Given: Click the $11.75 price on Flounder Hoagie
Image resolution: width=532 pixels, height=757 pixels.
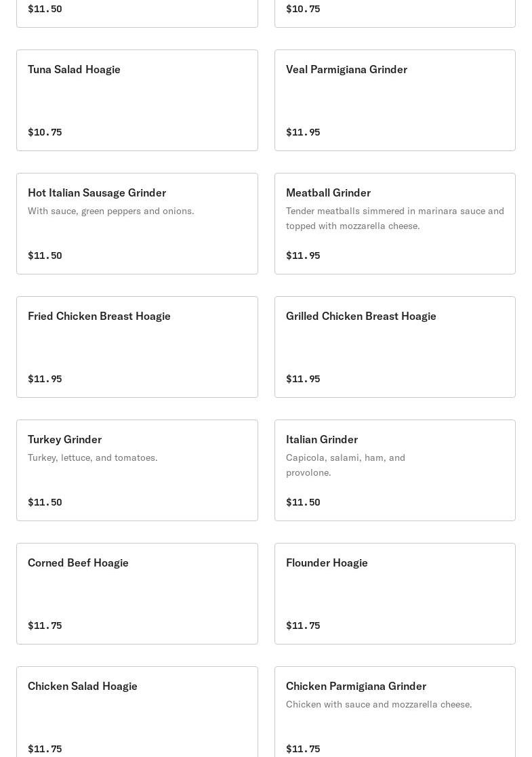Looking at the screenshot, I should coord(303,626).
